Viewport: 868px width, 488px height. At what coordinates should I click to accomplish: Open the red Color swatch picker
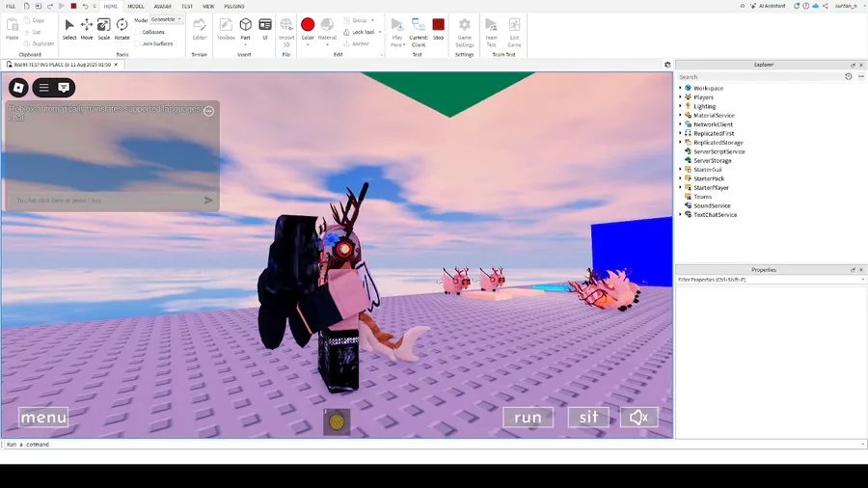point(308,24)
